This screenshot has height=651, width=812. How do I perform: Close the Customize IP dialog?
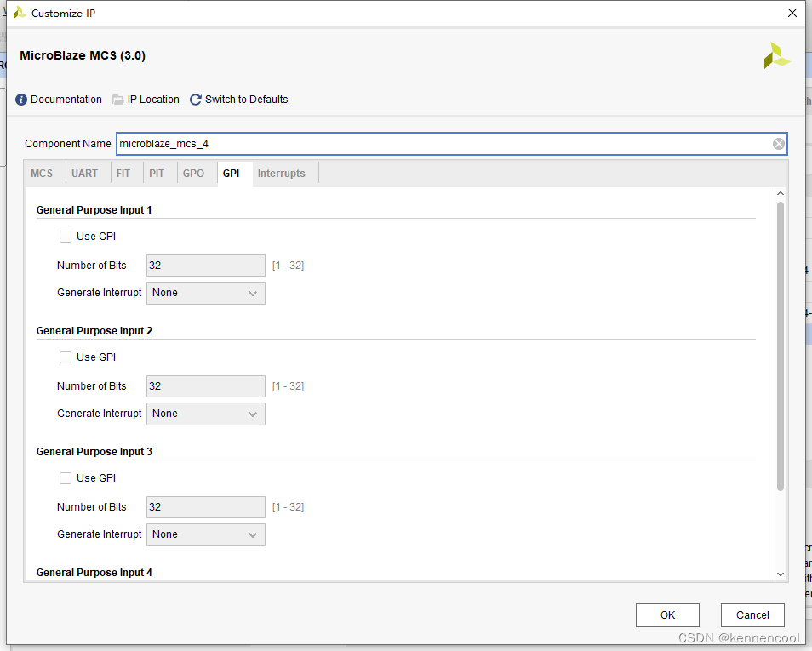pyautogui.click(x=792, y=13)
